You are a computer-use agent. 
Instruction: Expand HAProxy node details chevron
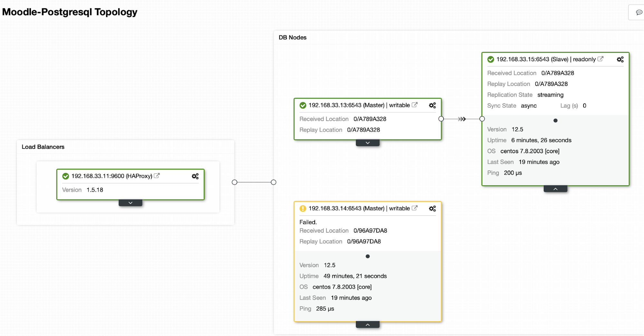coord(130,203)
